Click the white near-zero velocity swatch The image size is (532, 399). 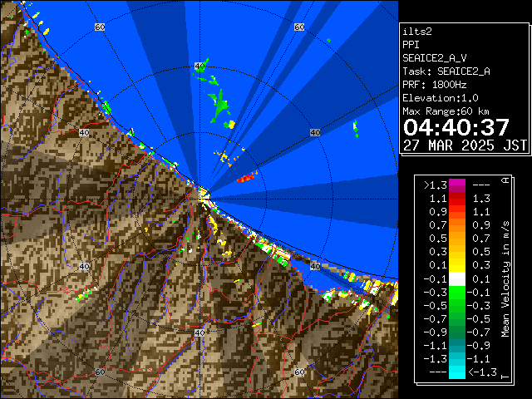[457, 279]
